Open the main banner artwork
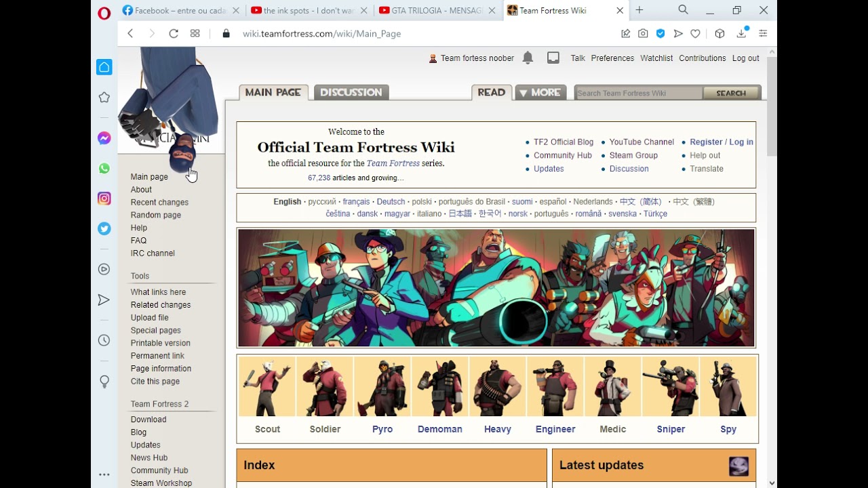The image size is (868, 488). (496, 288)
